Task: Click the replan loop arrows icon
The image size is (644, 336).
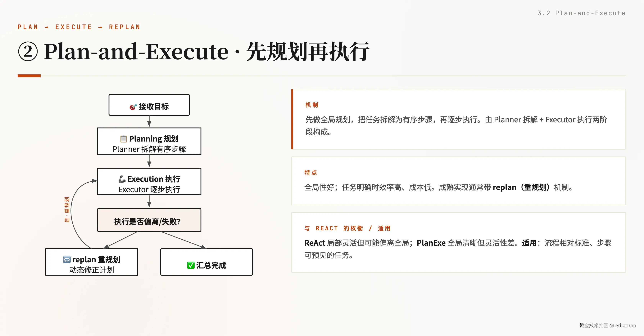Action: (x=67, y=260)
